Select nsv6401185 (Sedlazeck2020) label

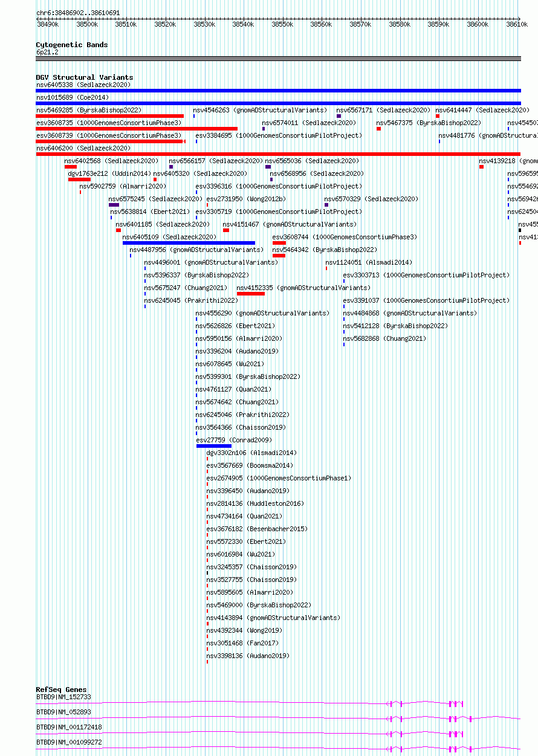(163, 225)
